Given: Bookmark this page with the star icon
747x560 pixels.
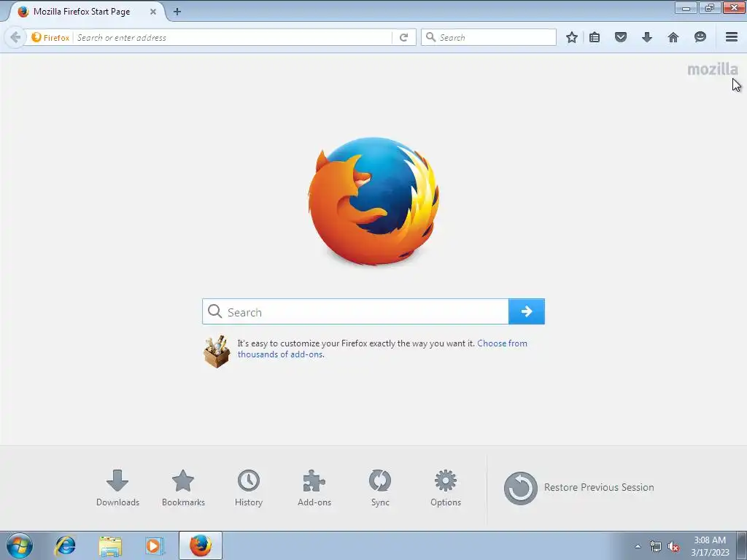Looking at the screenshot, I should point(572,37).
